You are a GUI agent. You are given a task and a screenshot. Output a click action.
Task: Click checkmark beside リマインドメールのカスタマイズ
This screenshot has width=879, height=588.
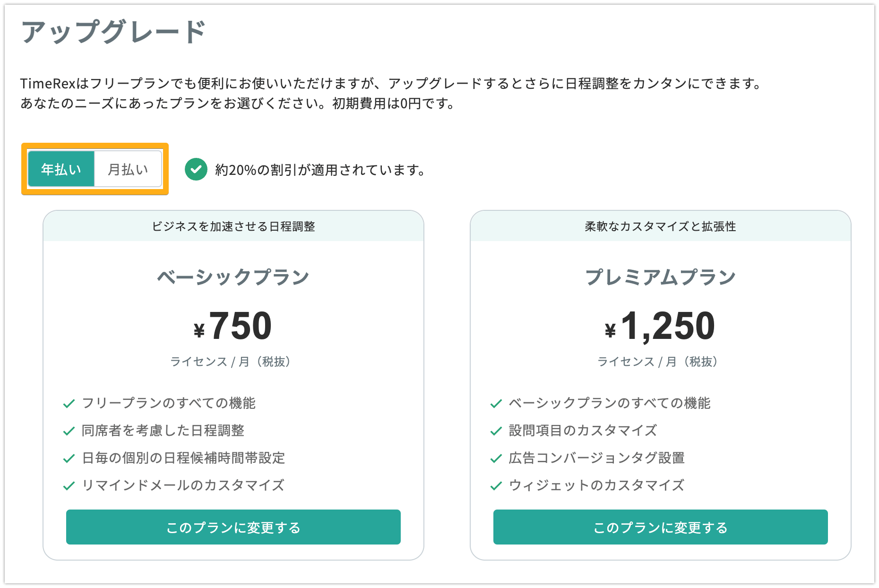(69, 486)
